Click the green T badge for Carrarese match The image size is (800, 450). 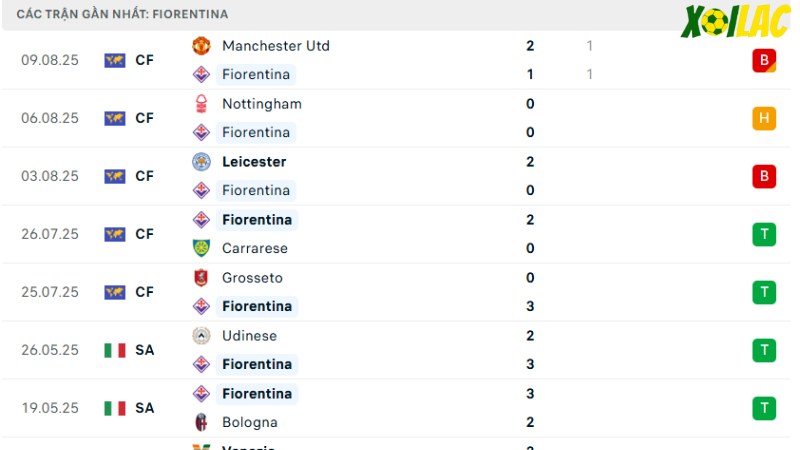tap(764, 234)
